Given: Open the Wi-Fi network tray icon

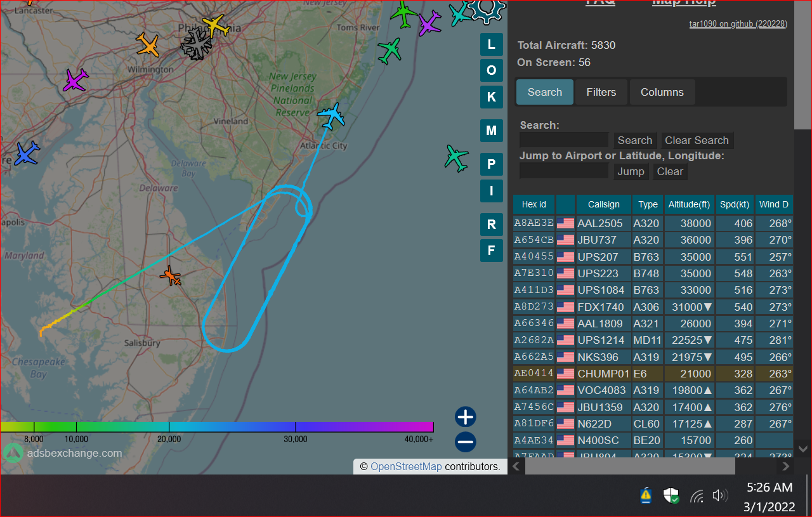Looking at the screenshot, I should pyautogui.click(x=697, y=496).
